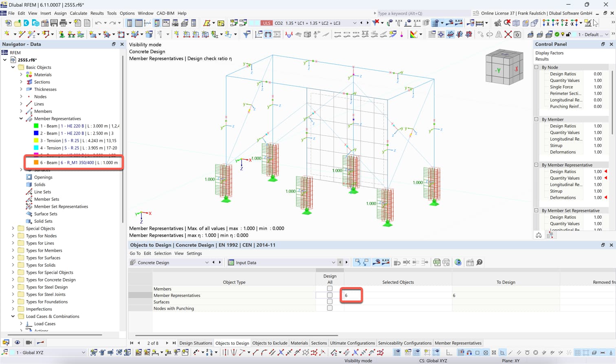Screen dimensions: 616x364
Task: Click Settings in the table menu bar
Action: 194,253
